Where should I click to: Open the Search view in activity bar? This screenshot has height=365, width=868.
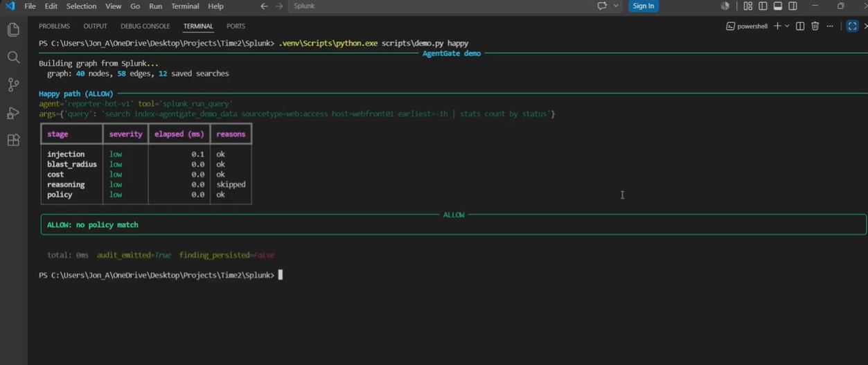pos(13,57)
